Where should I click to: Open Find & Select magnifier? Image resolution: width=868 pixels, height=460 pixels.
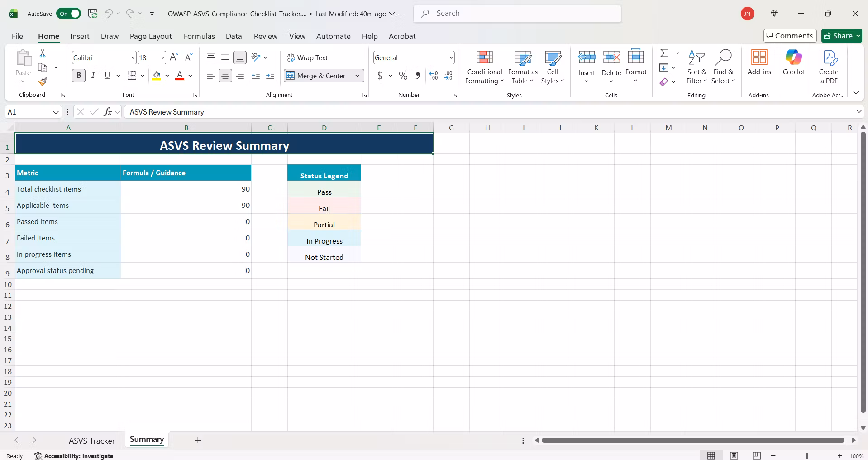(x=723, y=67)
